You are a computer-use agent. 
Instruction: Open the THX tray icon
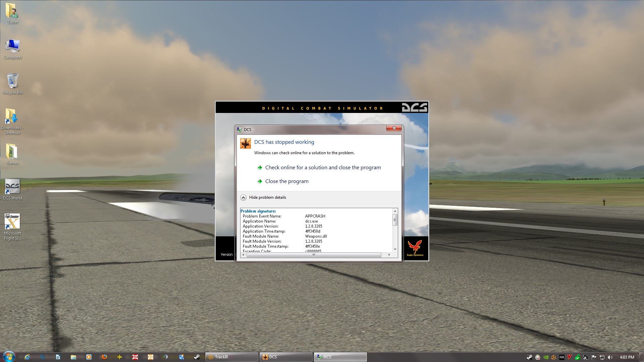562,357
